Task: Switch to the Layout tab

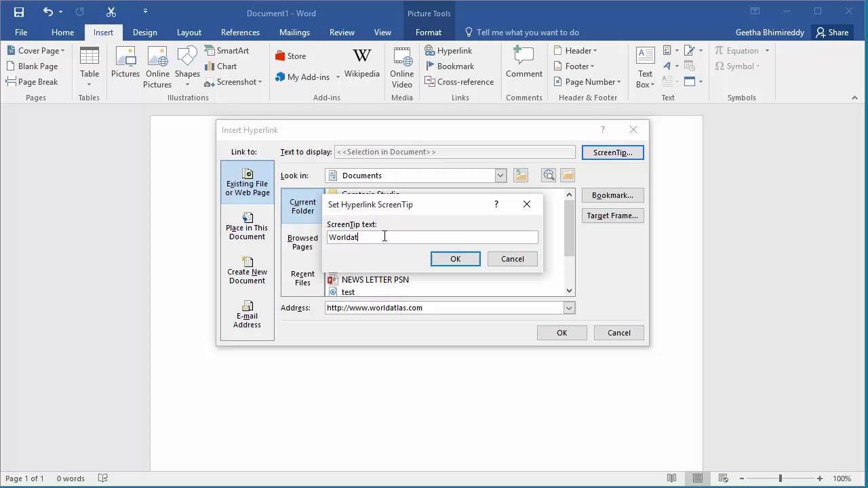Action: [189, 33]
